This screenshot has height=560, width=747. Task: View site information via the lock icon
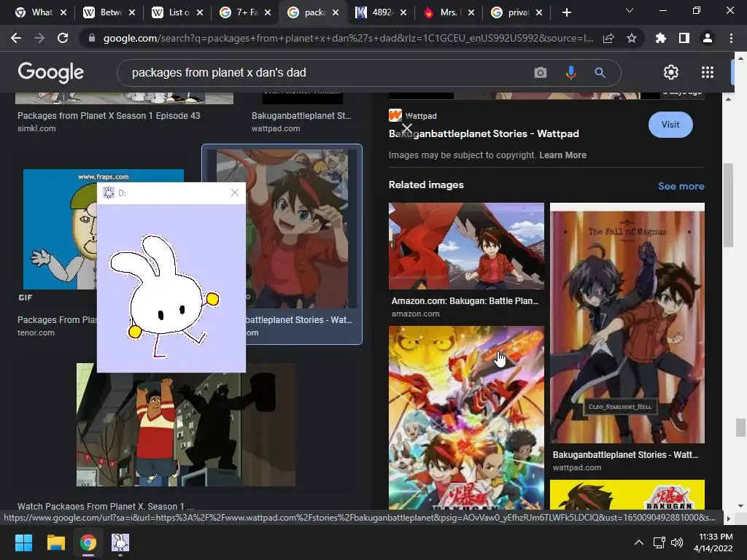click(91, 38)
